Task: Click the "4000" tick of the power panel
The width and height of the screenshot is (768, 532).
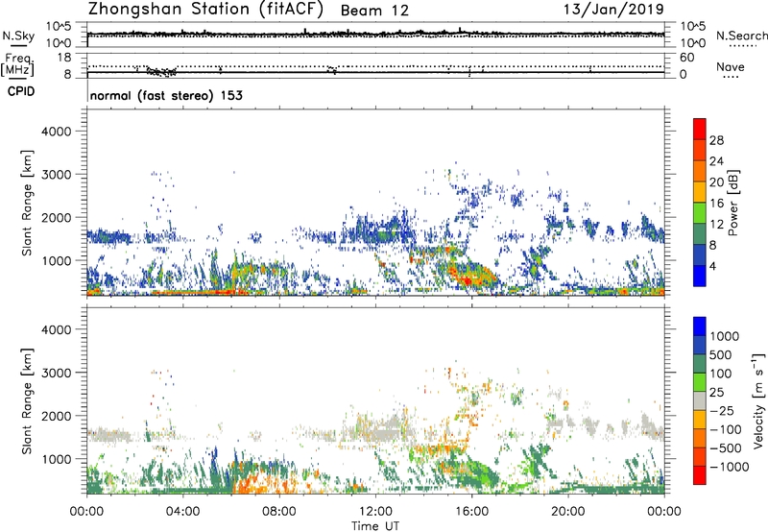Action: pos(57,132)
